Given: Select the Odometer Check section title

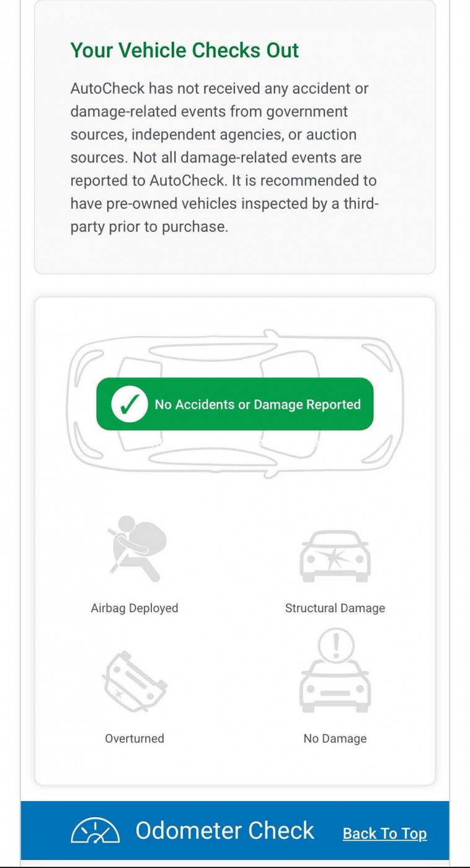Looking at the screenshot, I should tap(224, 830).
